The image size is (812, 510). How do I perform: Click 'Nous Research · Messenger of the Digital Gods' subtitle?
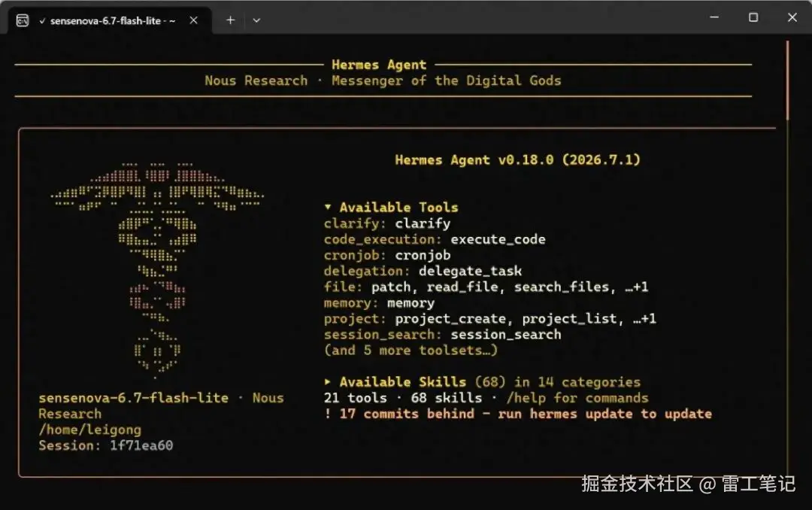(383, 80)
